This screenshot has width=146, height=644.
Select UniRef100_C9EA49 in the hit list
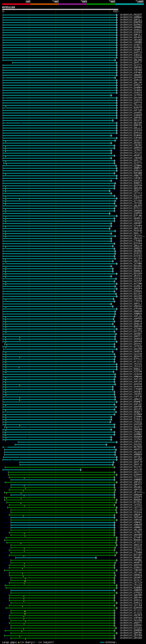pos(131,570)
